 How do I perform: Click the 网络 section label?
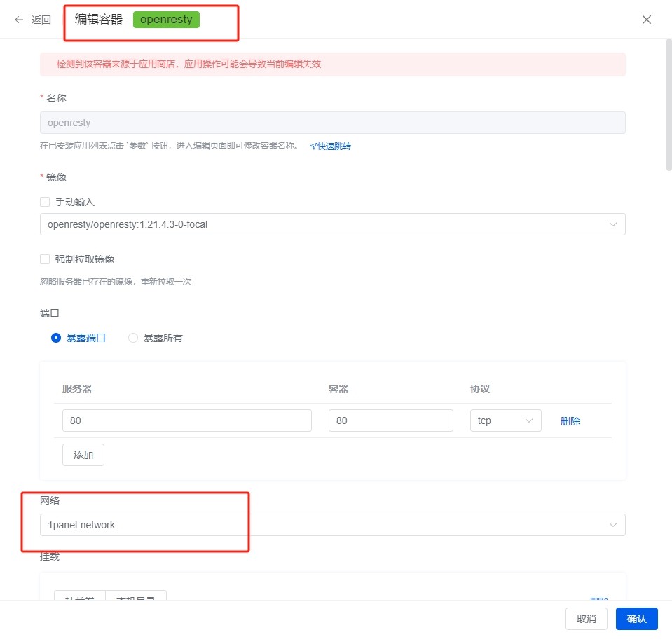[50, 500]
